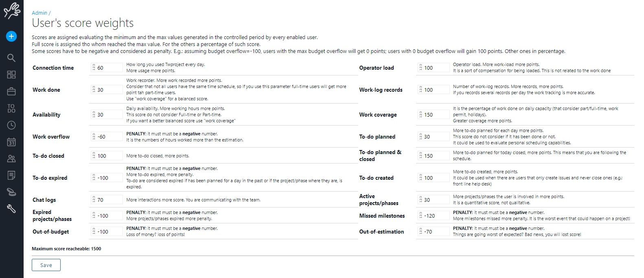
Task: Focus the Missed milestones weight field
Action: 436,216
